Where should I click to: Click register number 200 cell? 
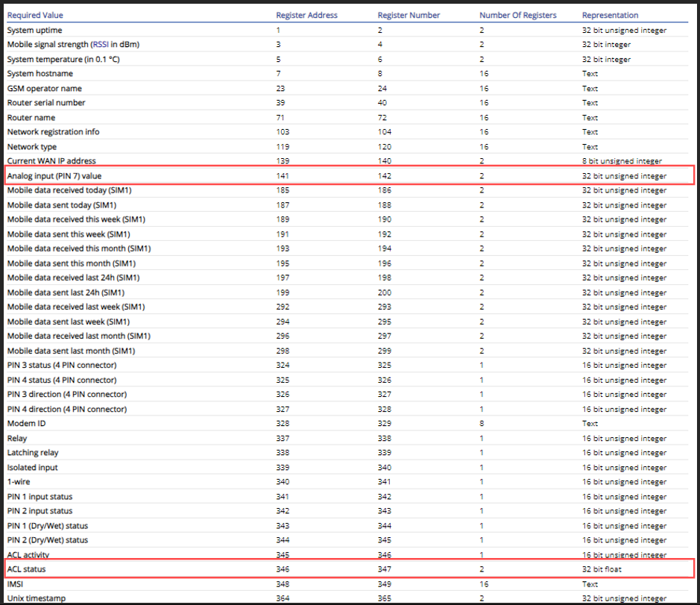(x=385, y=292)
